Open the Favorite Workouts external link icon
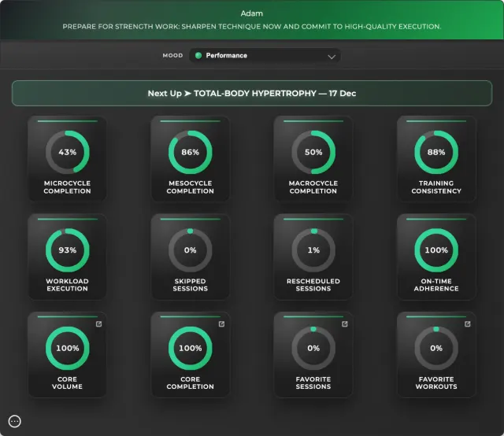 click(467, 324)
